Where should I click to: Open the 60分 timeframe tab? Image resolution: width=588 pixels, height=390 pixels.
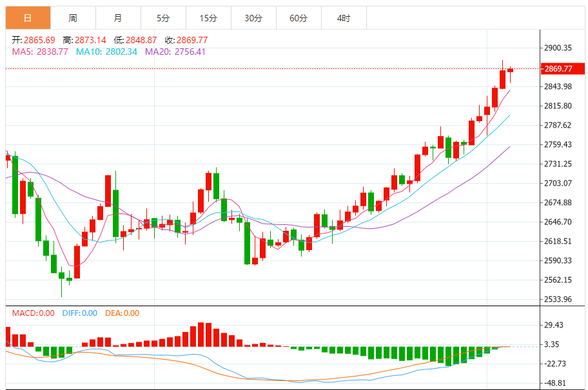(x=299, y=17)
